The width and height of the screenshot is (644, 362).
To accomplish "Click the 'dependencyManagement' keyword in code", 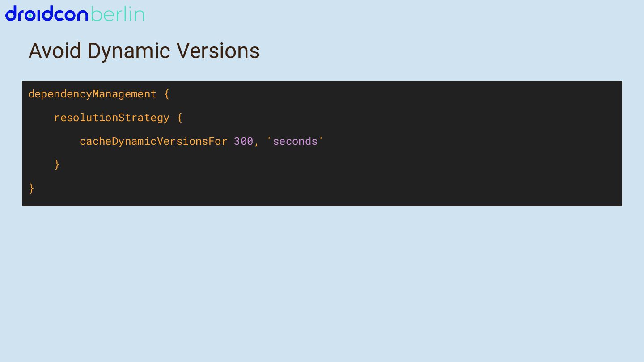I will 93,94.
